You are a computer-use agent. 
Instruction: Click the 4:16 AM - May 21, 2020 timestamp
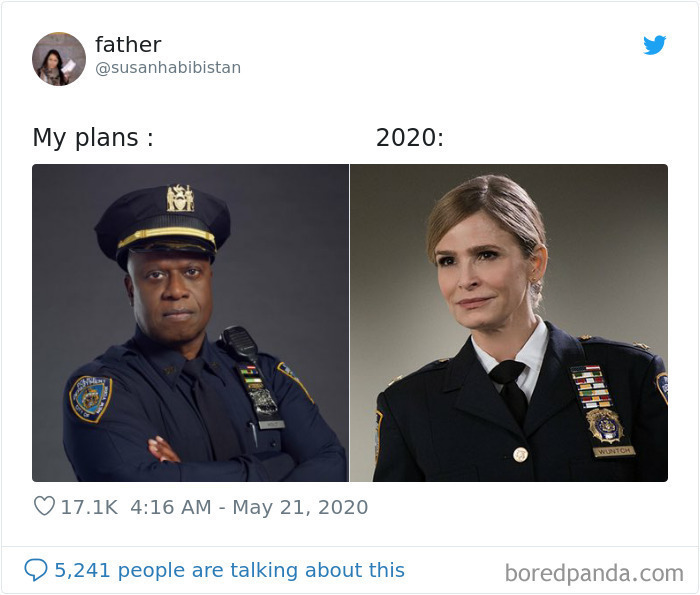249,507
